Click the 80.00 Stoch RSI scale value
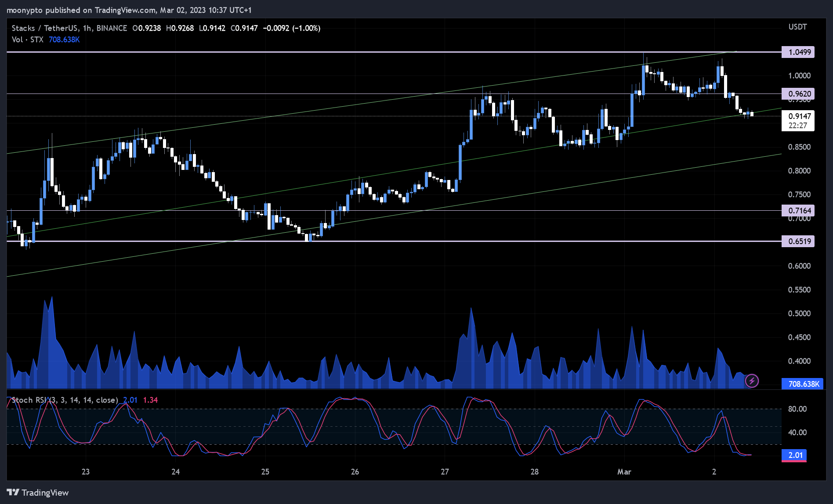Image resolution: width=833 pixels, height=504 pixels. click(797, 409)
